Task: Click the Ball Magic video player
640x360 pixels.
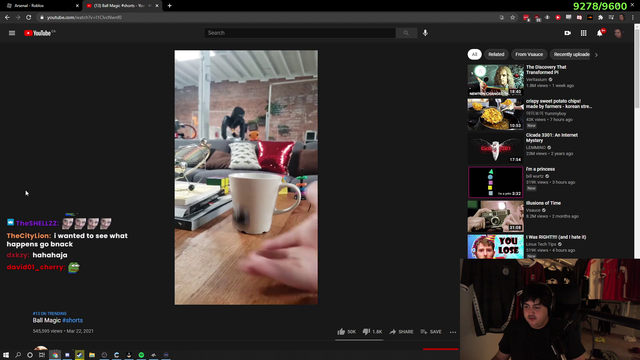Action: tap(246, 178)
